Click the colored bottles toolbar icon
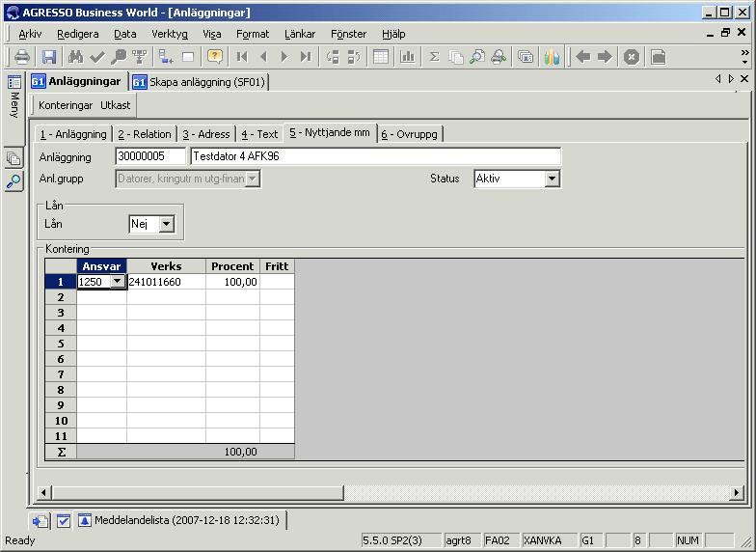 pos(552,57)
